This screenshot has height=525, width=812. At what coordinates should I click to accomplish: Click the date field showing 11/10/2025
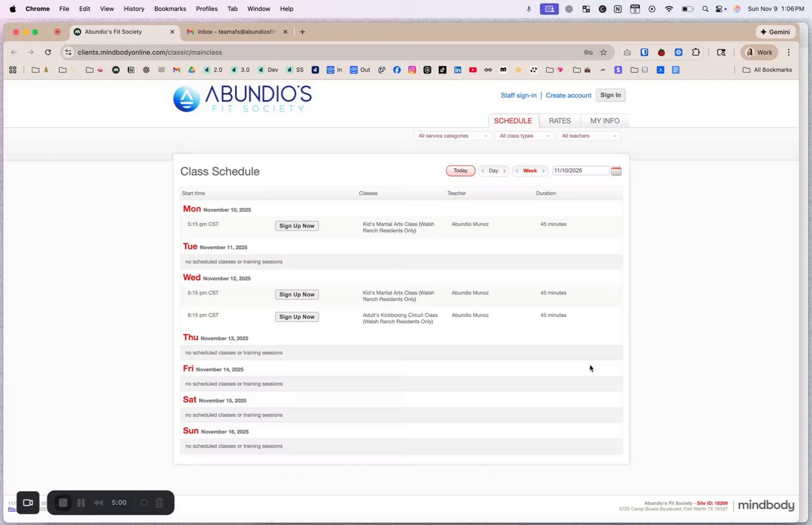[580, 171]
